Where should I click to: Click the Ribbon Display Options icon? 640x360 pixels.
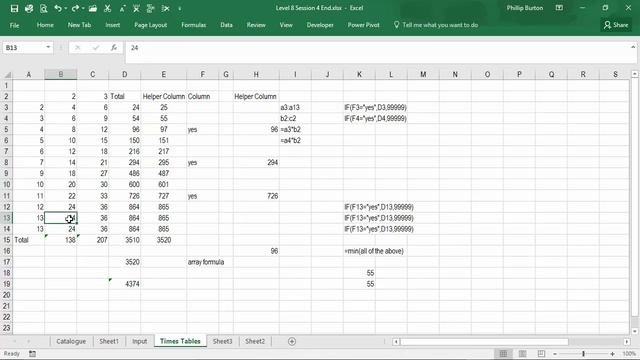(x=559, y=8)
